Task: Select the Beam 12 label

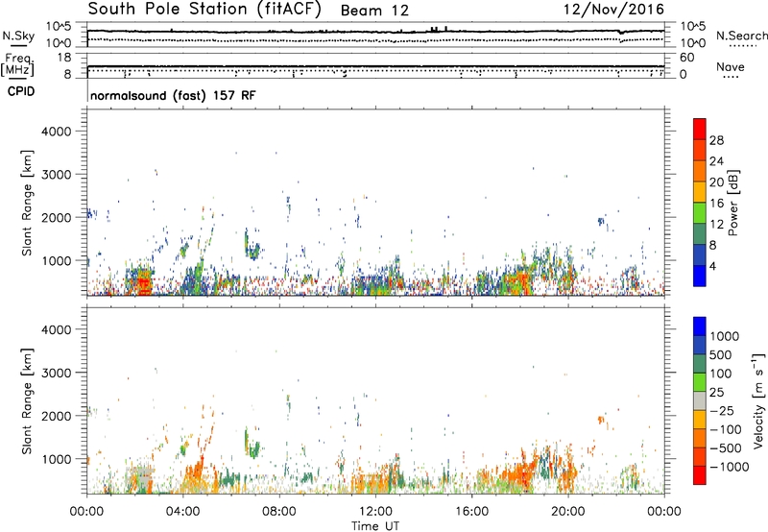Action: pyautogui.click(x=374, y=11)
